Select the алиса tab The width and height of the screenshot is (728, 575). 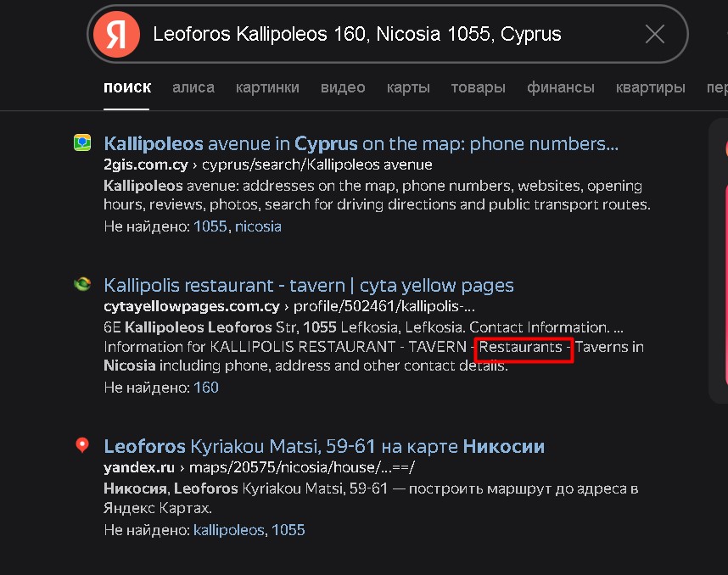pos(193,87)
